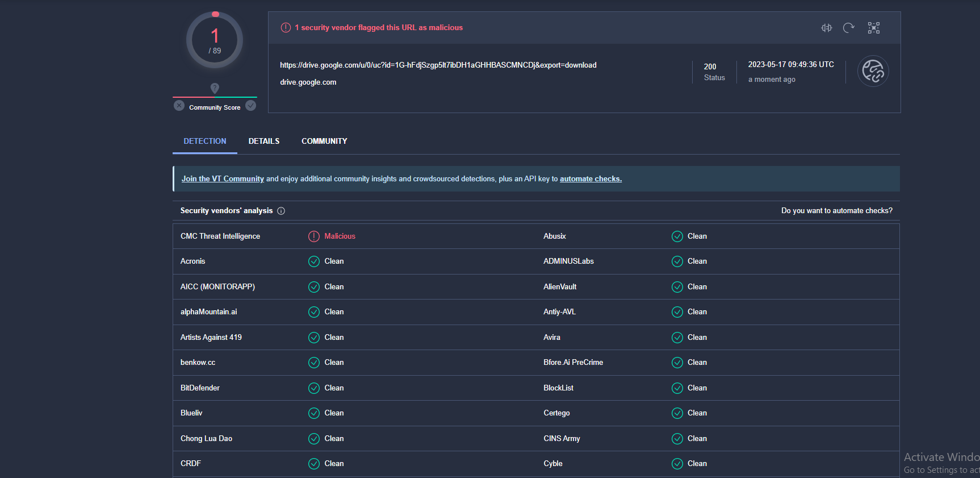Select the CMC Threat Intelligence vendor name

click(220, 236)
